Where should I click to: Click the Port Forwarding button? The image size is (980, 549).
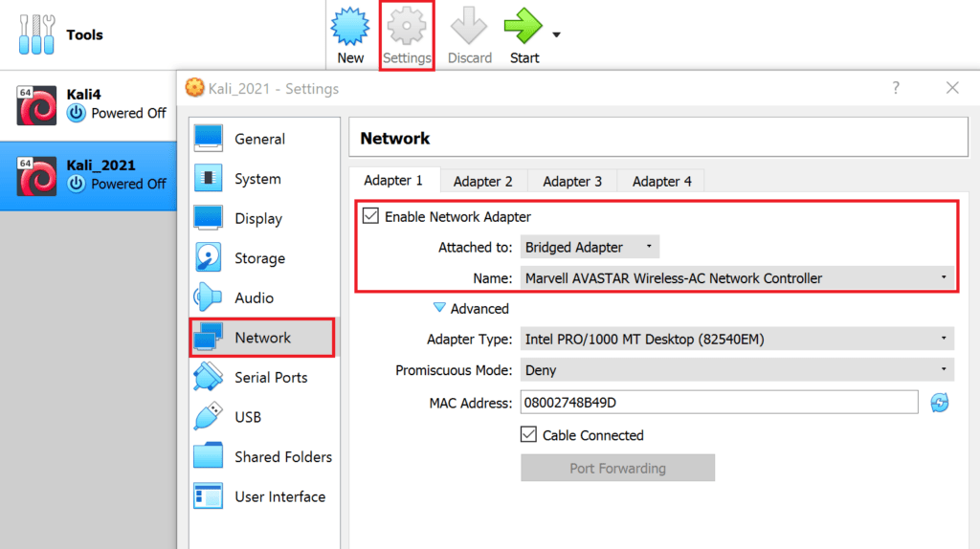click(617, 468)
